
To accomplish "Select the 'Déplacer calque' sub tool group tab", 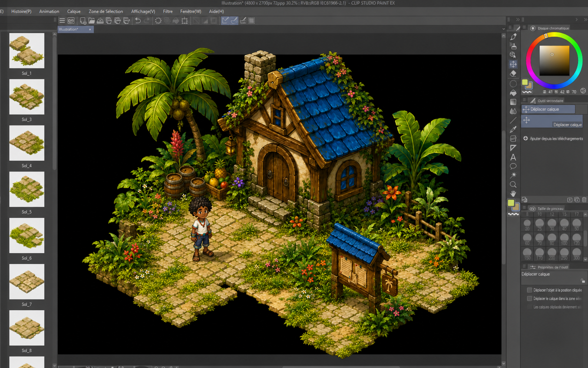I will click(x=548, y=109).
